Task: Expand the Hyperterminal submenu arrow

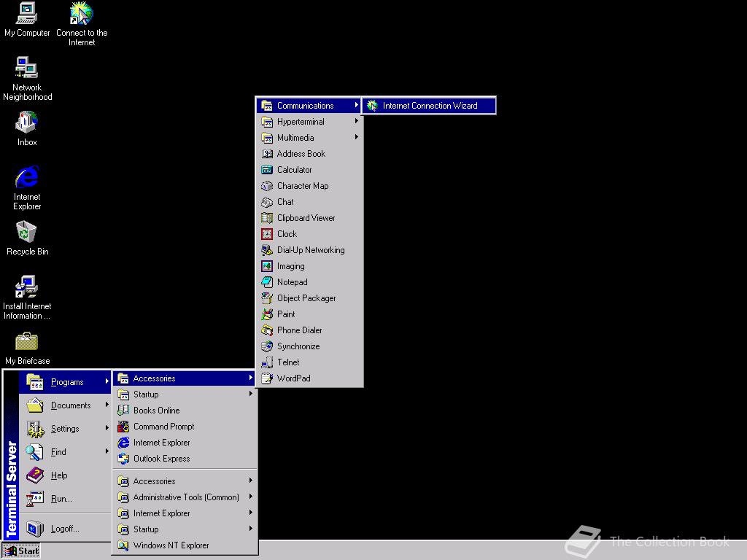Action: pos(356,122)
